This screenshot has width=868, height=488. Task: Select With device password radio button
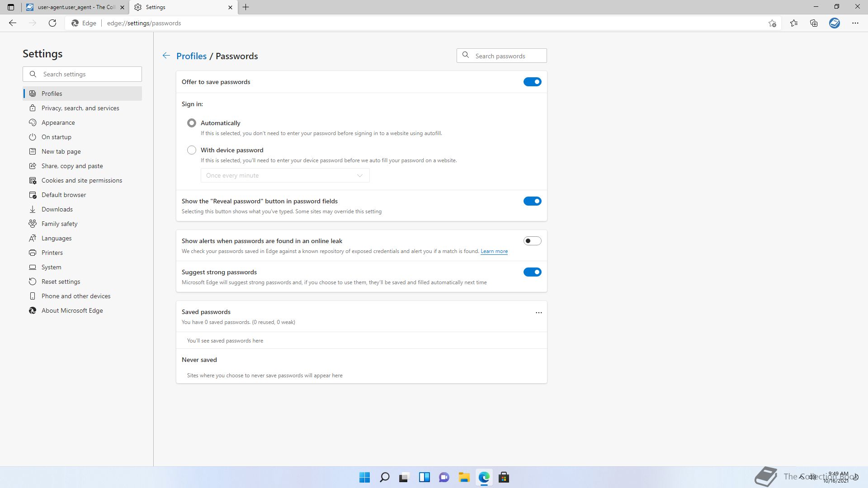tap(192, 150)
